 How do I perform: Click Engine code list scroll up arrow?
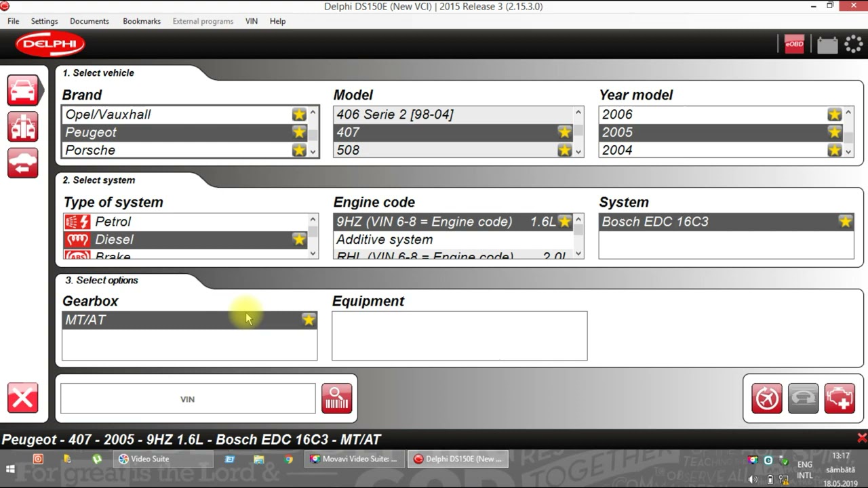578,220
